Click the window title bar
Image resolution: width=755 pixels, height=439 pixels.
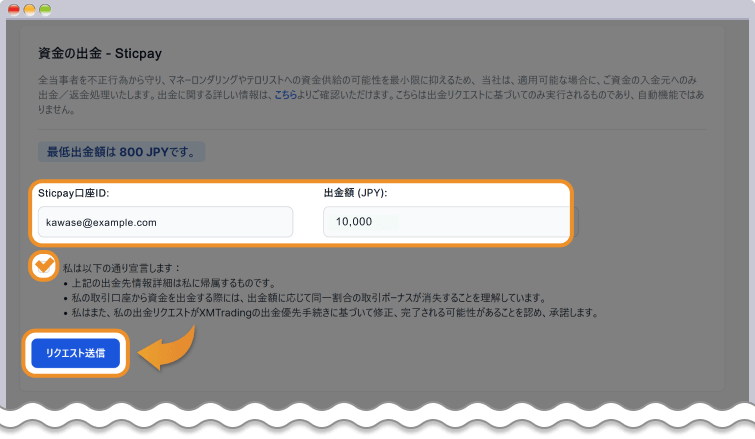pos(377,8)
